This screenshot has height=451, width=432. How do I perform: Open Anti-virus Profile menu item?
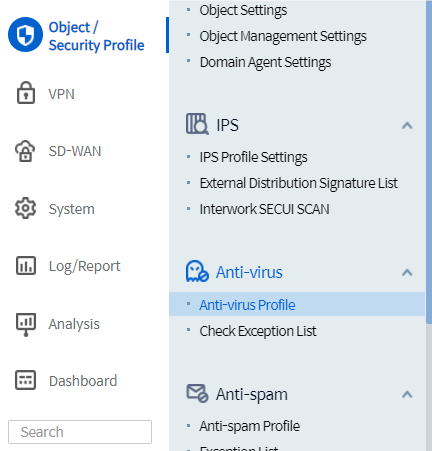point(297,304)
